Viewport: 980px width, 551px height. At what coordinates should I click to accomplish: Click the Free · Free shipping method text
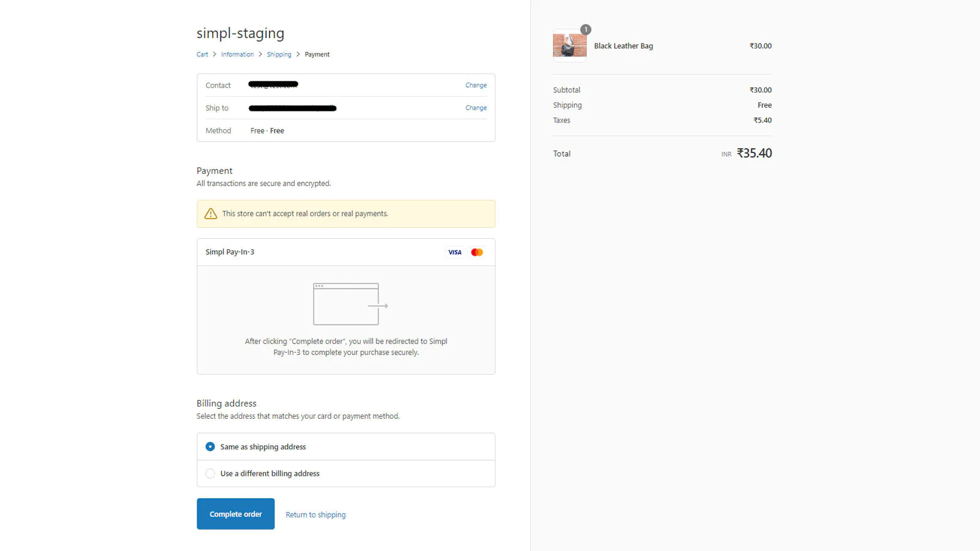click(x=268, y=131)
